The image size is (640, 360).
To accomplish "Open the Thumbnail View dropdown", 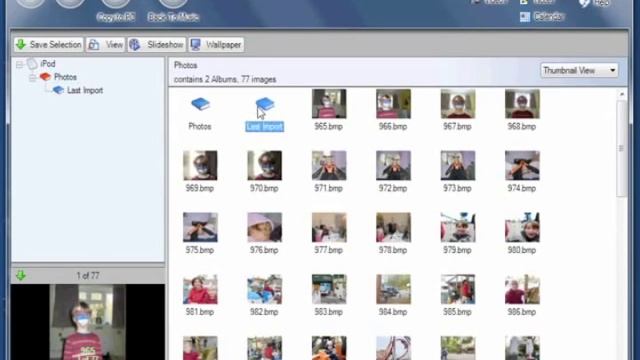I will coord(579,71).
